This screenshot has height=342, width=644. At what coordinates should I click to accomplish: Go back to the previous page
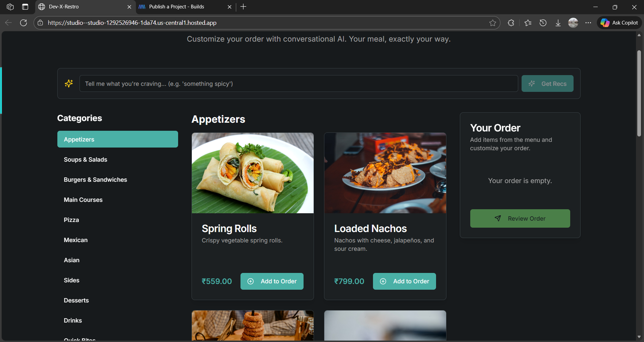click(8, 23)
